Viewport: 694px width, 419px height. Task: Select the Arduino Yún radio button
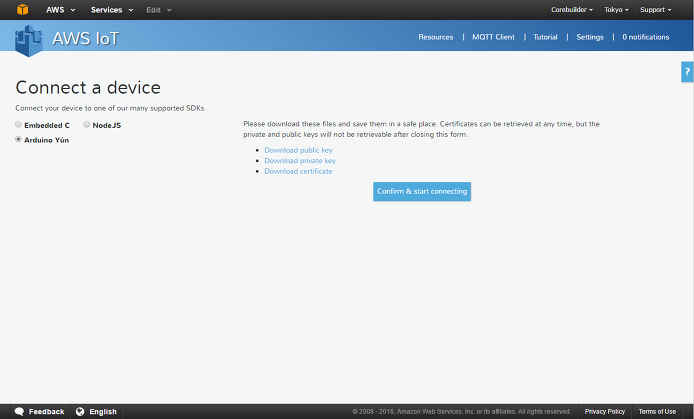point(18,139)
